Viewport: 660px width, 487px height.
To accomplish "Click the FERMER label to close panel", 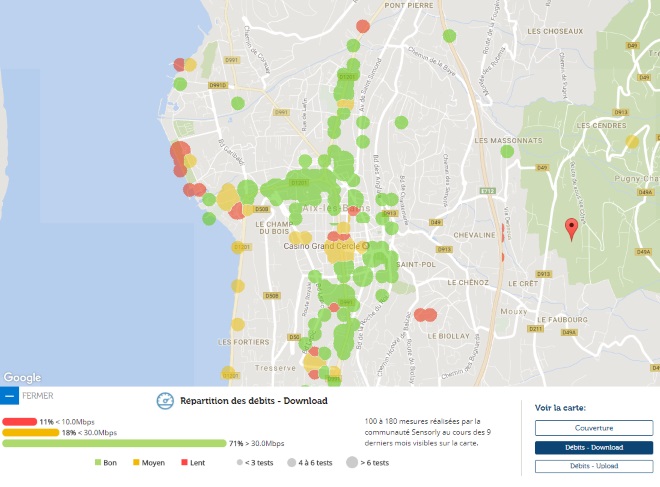I will [x=37, y=395].
